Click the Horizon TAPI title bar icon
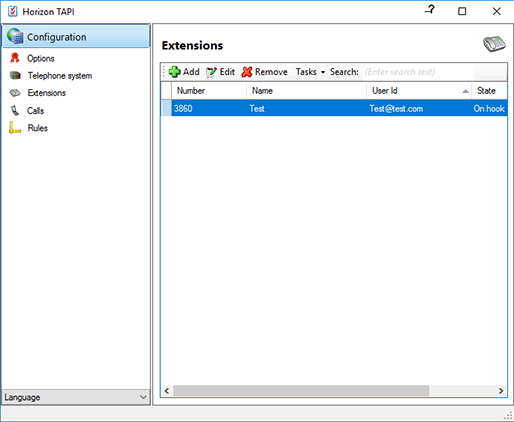The image size is (514, 422). pyautogui.click(x=13, y=11)
